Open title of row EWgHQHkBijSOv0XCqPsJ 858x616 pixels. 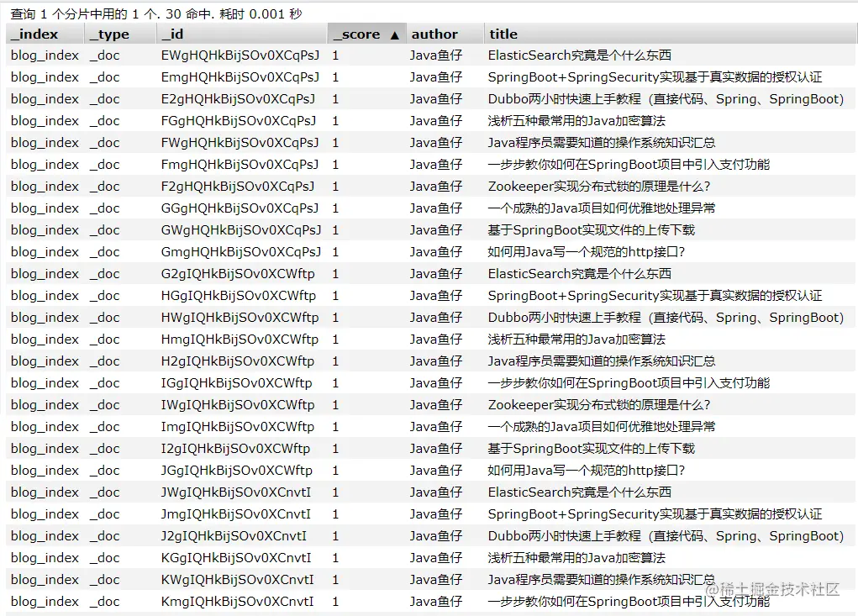coord(580,55)
